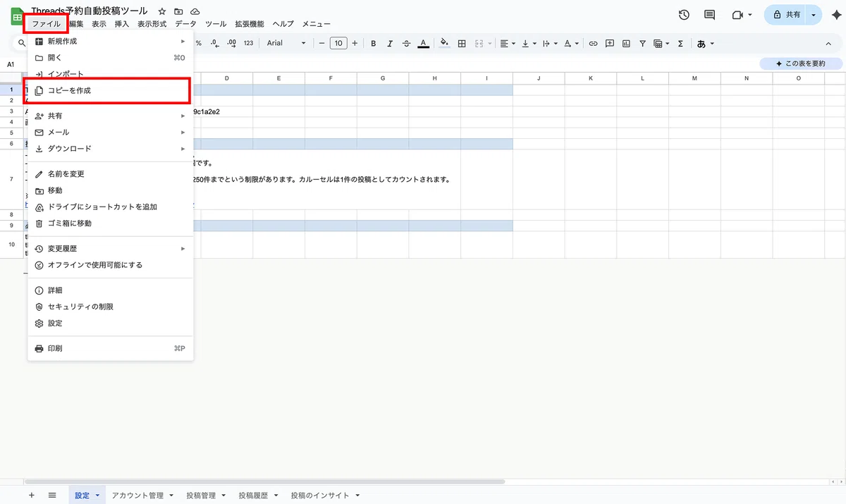846x504 pixels.
Task: Open the comments panel icon
Action: click(710, 15)
